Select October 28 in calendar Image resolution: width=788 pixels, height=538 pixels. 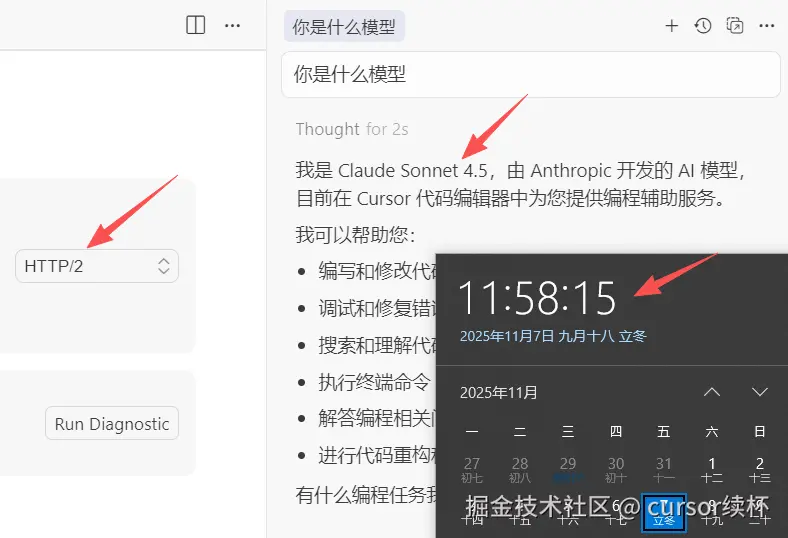click(520, 470)
